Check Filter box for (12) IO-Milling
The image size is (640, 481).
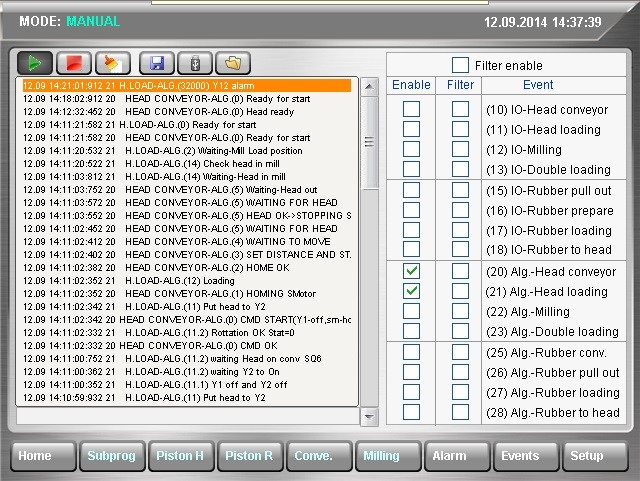pyautogui.click(x=460, y=149)
